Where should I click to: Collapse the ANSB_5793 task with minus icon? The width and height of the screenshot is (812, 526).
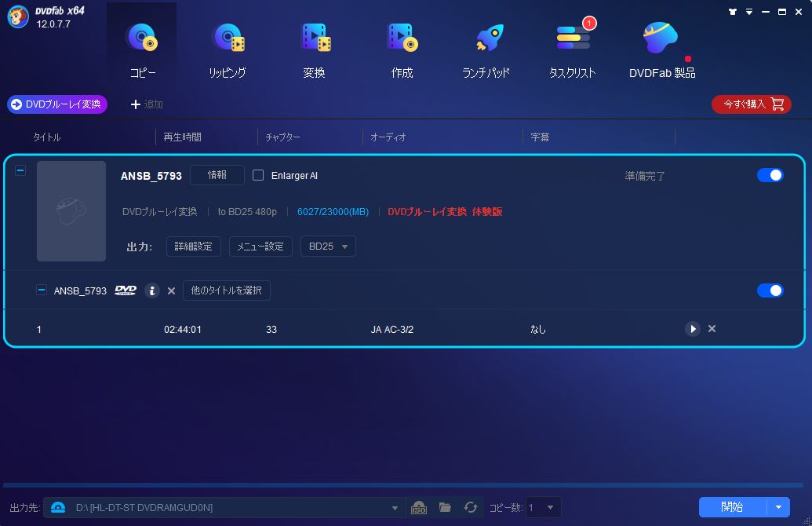(20, 170)
